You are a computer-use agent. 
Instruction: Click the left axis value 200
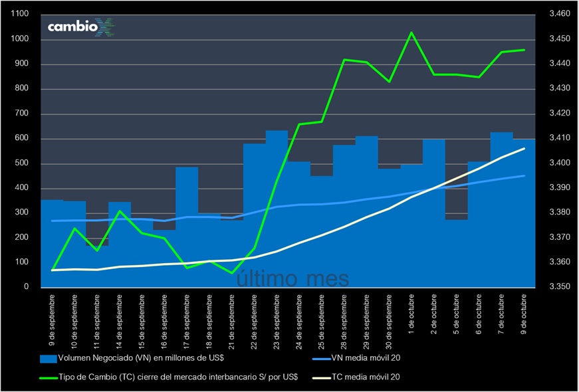[23, 238]
